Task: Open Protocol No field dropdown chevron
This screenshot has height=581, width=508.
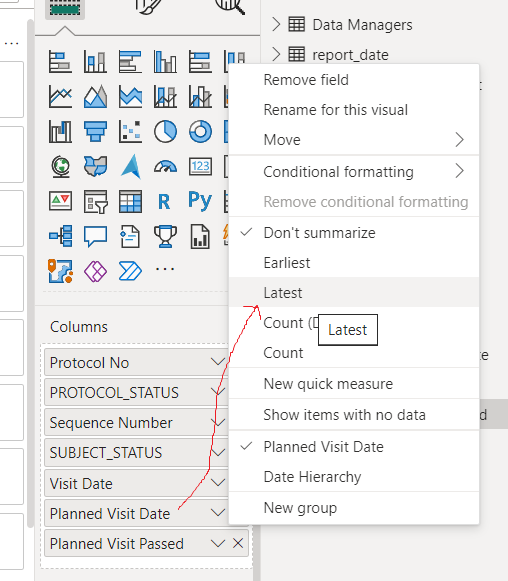Action: 218,362
